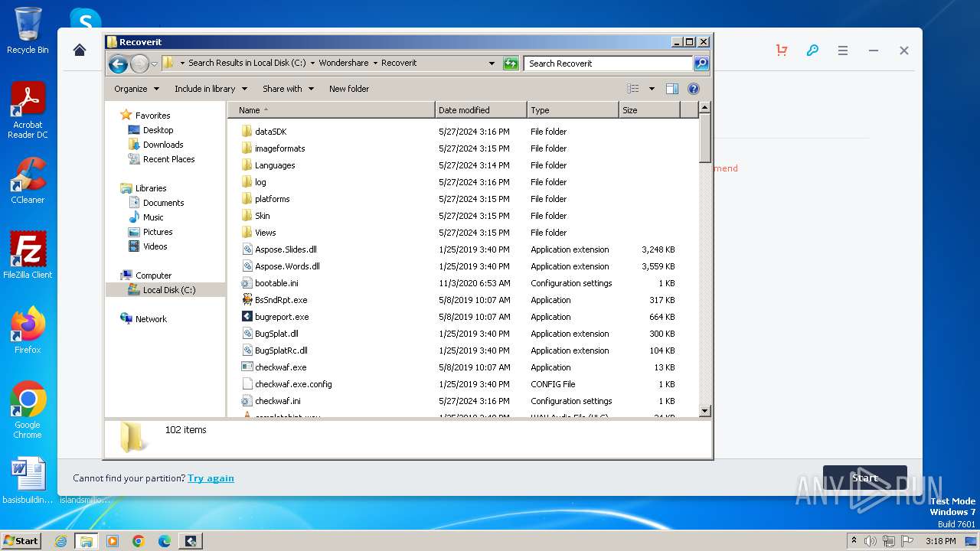This screenshot has width=980, height=551.
Task: Click Edge icon in taskbar
Action: click(165, 541)
